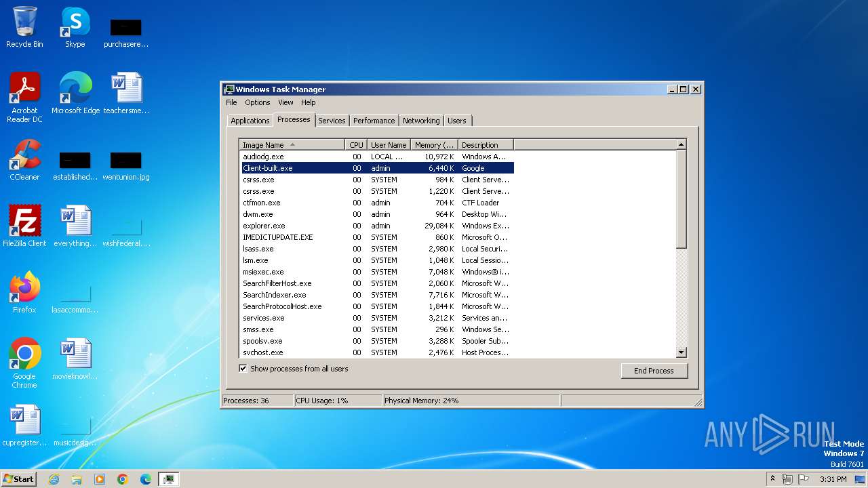Open Firefox desktop shortcut
Screen dimensions: 868x488
point(24,293)
